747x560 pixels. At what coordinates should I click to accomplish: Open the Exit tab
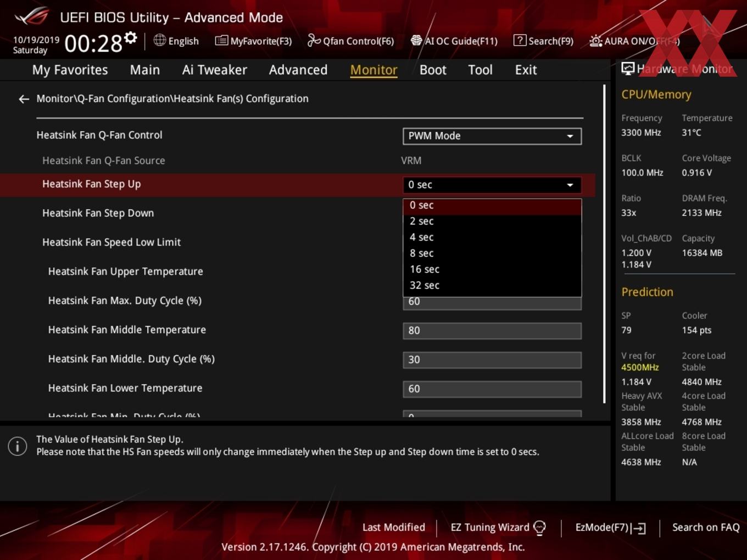pyautogui.click(x=526, y=70)
